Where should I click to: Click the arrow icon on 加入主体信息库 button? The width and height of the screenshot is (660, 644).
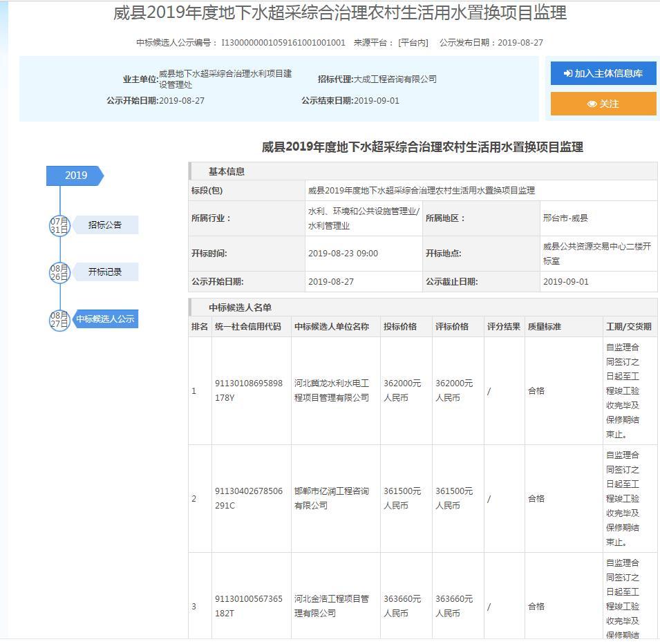point(568,74)
